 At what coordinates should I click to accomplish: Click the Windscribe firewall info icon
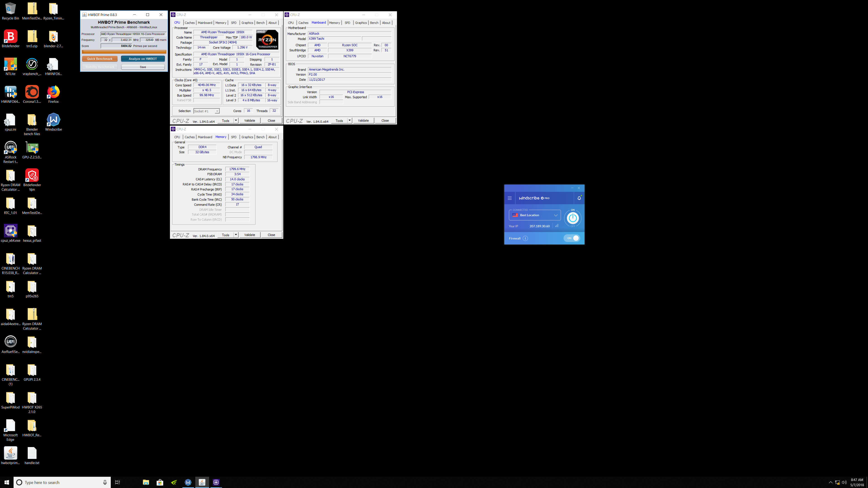click(x=525, y=238)
